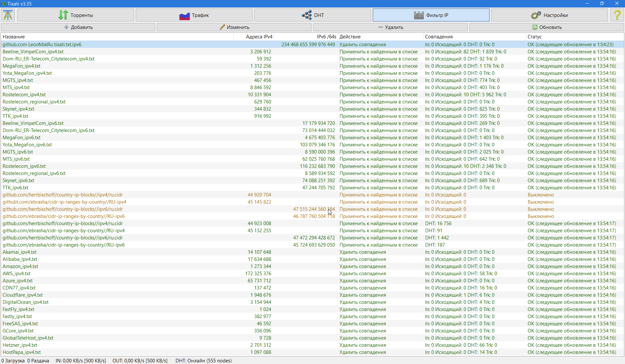
Task: Select the MegaFon_ipv6.txt row
Action: 312,138
